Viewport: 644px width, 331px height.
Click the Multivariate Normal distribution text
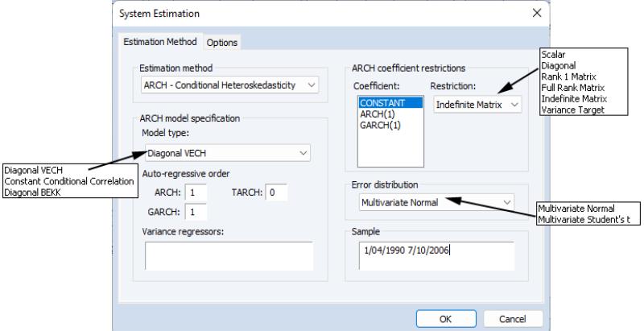click(400, 202)
